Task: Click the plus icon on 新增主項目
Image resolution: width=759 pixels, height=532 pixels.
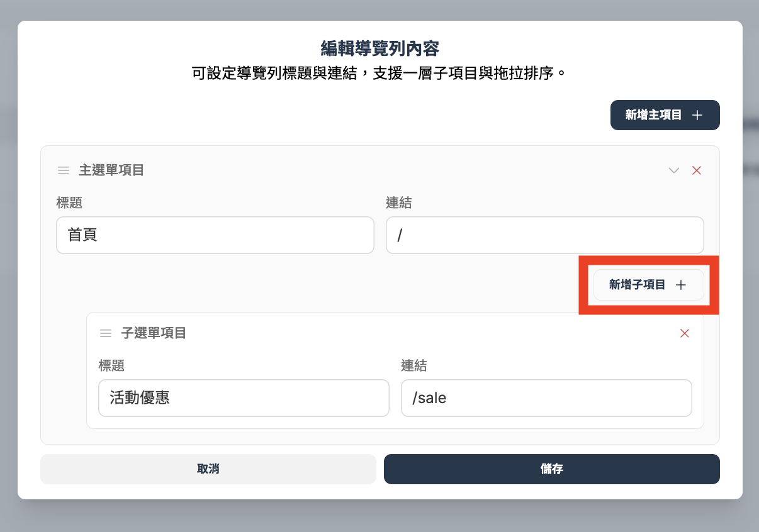Action: click(699, 115)
